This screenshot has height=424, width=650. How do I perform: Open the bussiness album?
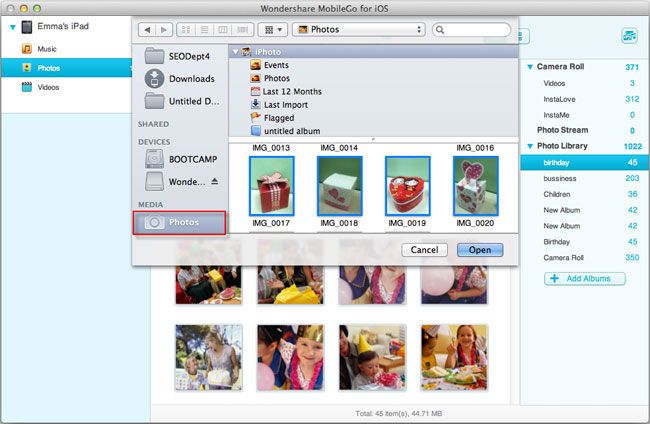pos(585,178)
